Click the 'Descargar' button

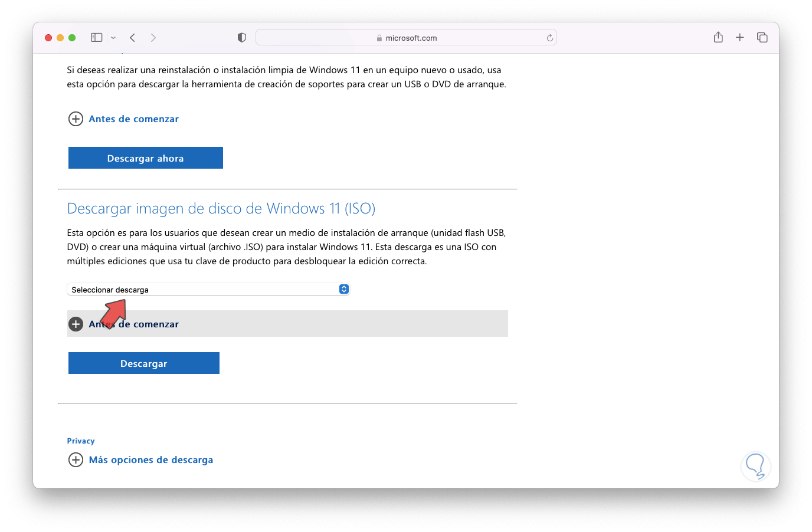click(x=144, y=363)
